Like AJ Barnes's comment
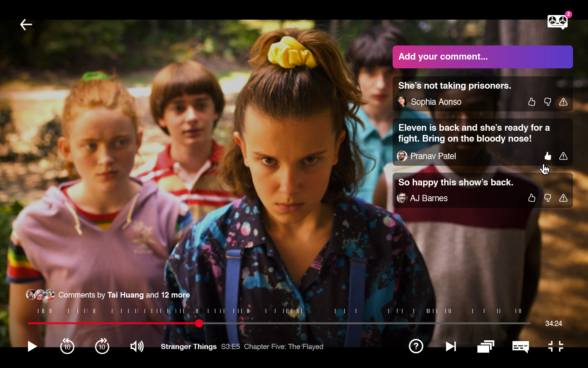This screenshot has height=368, width=588. (532, 198)
